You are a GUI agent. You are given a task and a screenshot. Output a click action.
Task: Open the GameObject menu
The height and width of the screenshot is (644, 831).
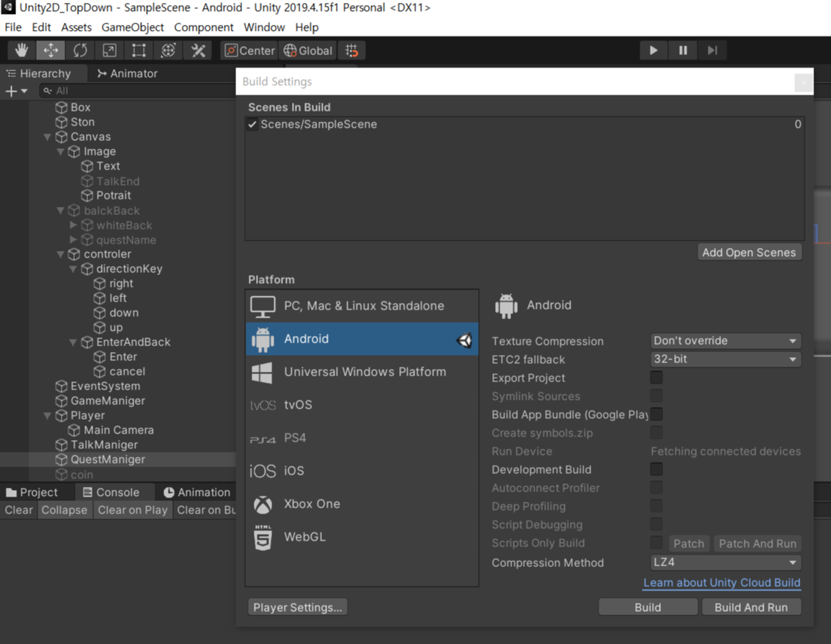[x=133, y=27]
